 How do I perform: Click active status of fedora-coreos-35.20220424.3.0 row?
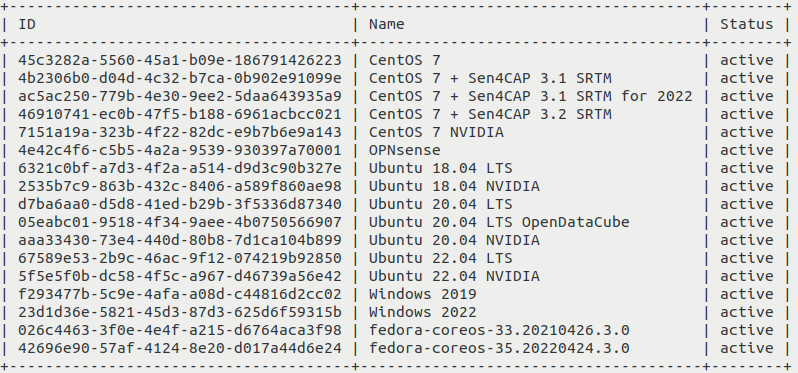747,348
